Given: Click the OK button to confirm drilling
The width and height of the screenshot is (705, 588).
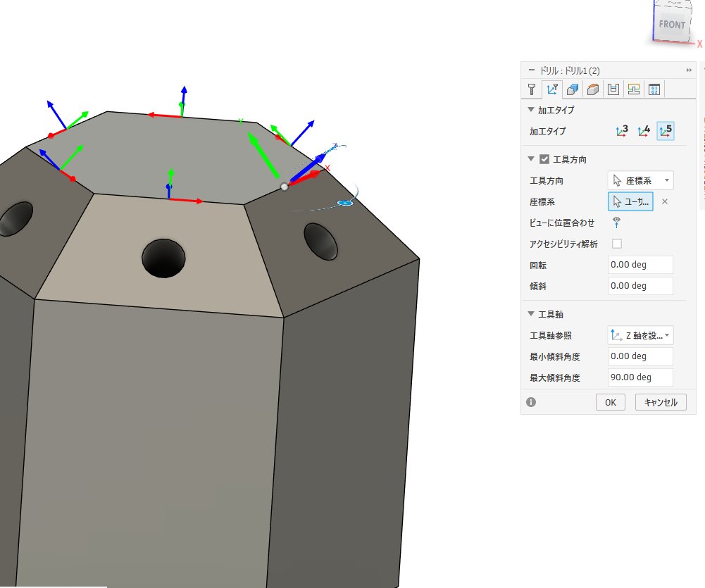Looking at the screenshot, I should coord(610,401).
